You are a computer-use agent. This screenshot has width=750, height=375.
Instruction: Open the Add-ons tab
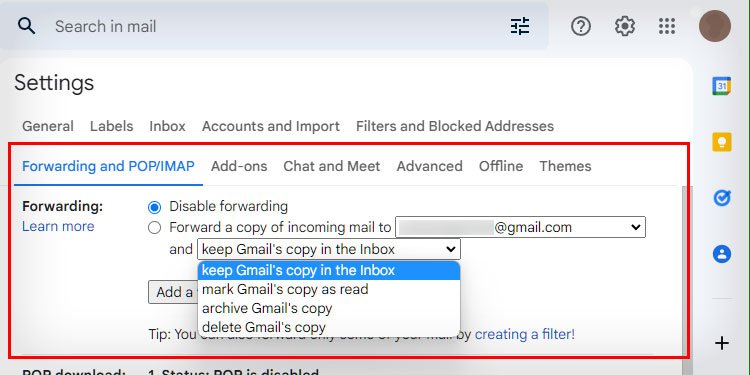[239, 166]
